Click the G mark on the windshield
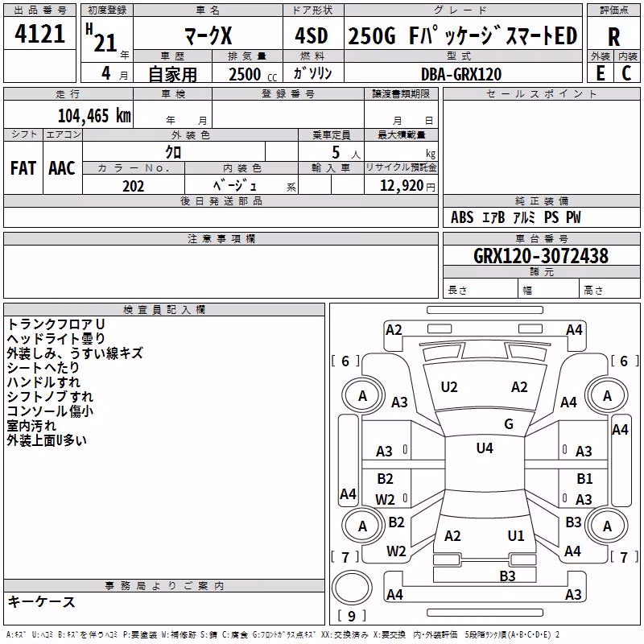644x644 pixels. click(x=509, y=424)
